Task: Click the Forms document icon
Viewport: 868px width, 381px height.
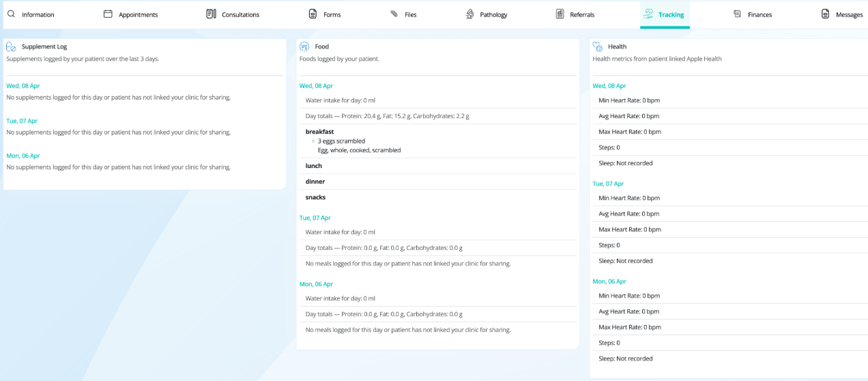Action: coord(313,14)
